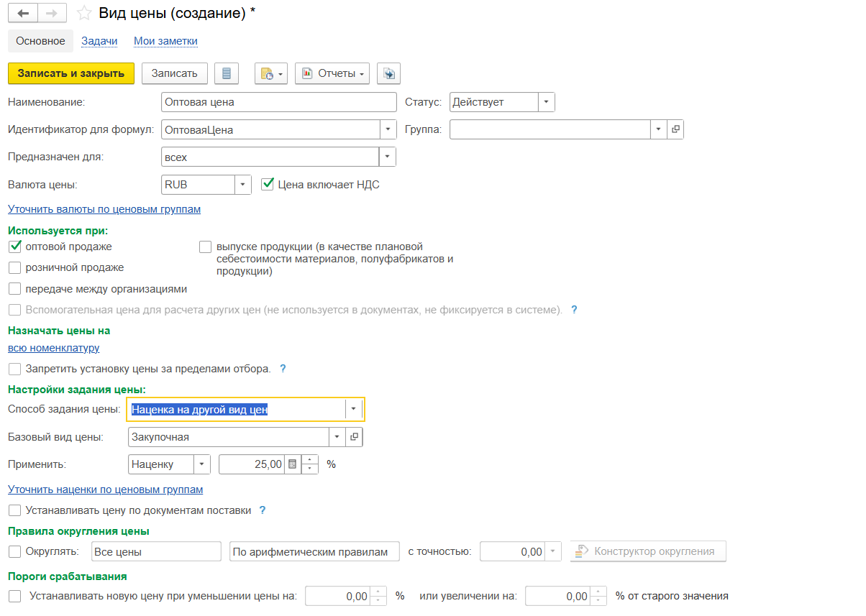Enable the розничной продаже checkbox

(x=14, y=268)
